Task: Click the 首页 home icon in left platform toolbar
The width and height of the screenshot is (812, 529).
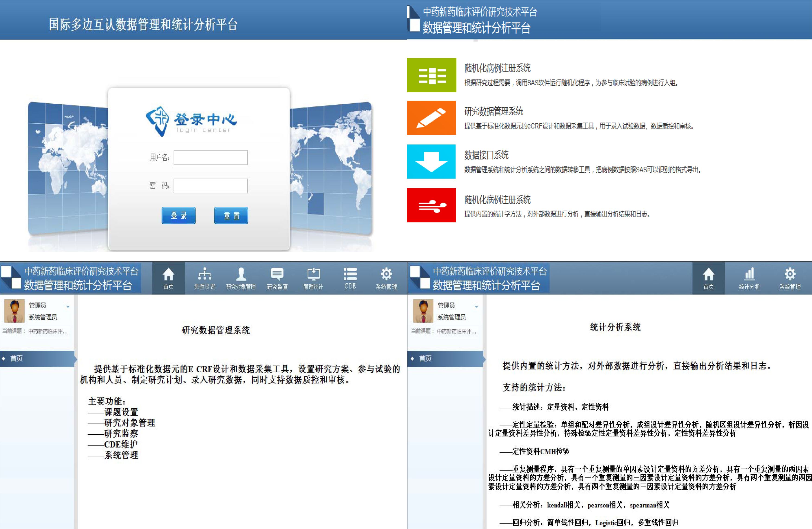Action: point(168,278)
